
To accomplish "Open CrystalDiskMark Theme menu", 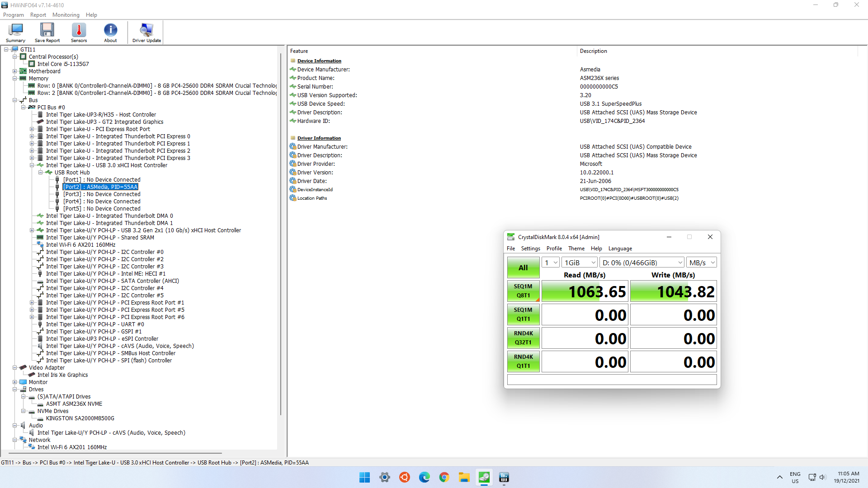I will point(576,249).
